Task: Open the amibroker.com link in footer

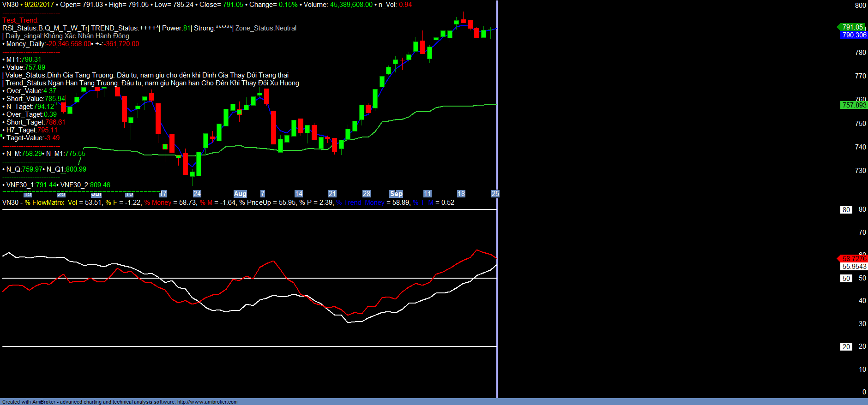Action: click(x=207, y=402)
